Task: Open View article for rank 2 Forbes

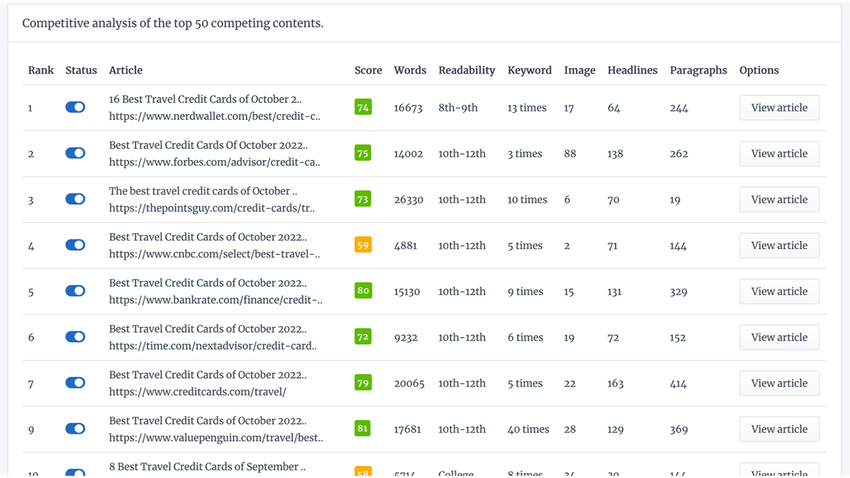Action: (779, 154)
